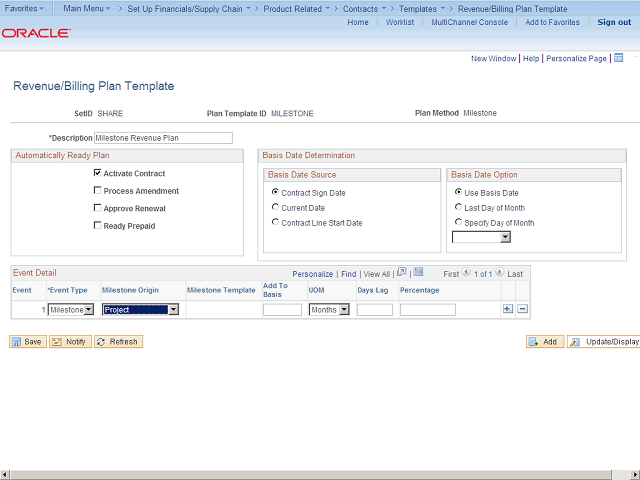Add a new event row with plus icon
This screenshot has width=640, height=480.
(x=508, y=309)
